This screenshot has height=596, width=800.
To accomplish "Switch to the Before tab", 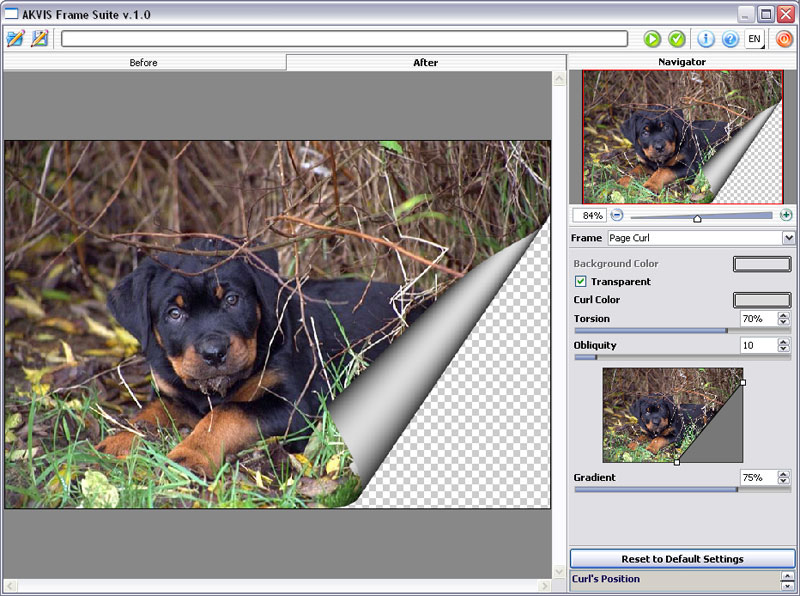I will [x=143, y=62].
